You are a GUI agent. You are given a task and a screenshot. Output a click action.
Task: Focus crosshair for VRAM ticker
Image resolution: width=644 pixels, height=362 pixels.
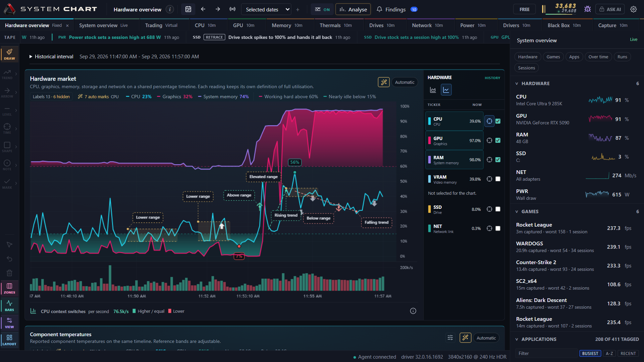[x=489, y=179]
